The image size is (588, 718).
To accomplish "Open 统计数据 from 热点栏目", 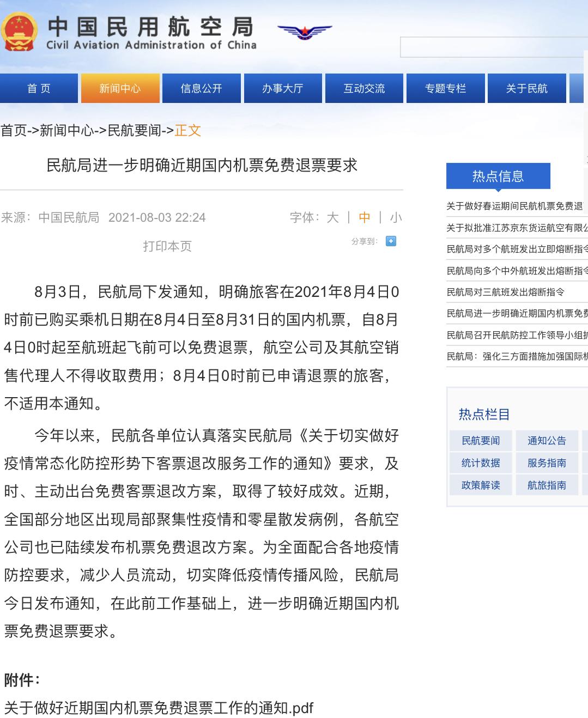I will [480, 463].
